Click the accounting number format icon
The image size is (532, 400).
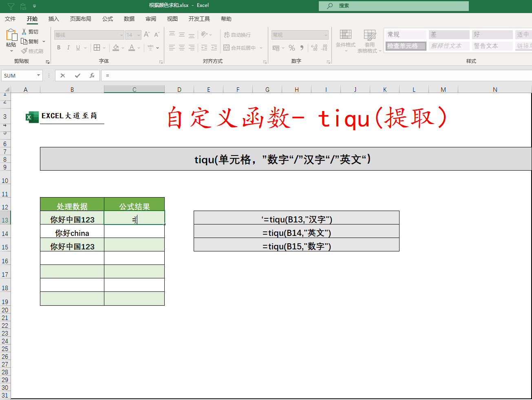point(276,48)
